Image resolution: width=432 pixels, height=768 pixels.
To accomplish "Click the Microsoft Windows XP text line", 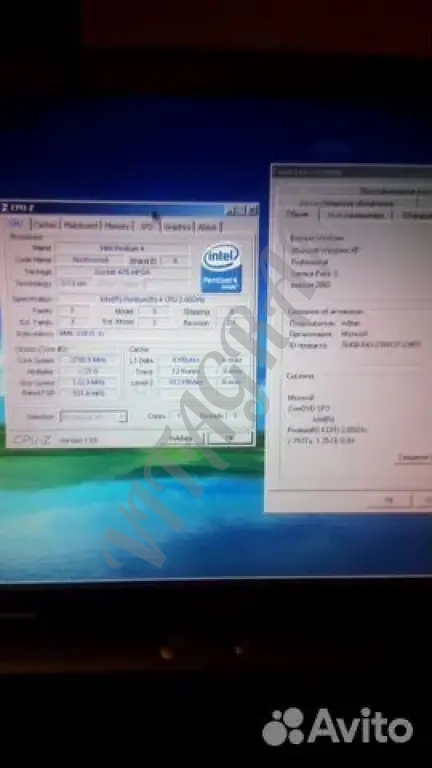I will [325, 250].
